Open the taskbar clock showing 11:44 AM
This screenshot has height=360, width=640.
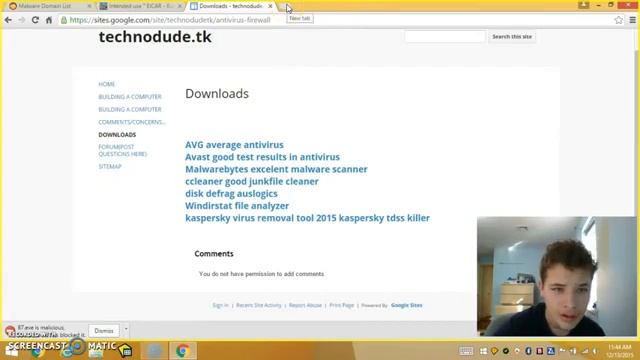[619, 351]
